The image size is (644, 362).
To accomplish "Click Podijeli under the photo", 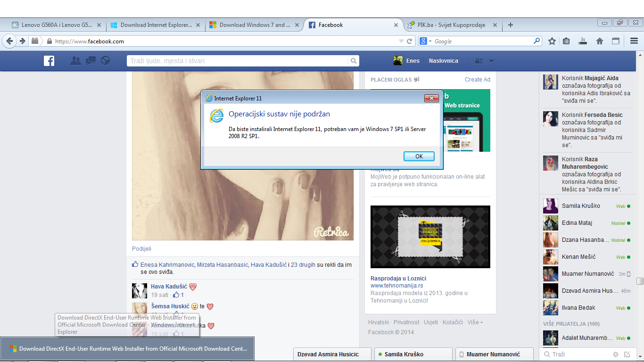I will click(x=142, y=249).
